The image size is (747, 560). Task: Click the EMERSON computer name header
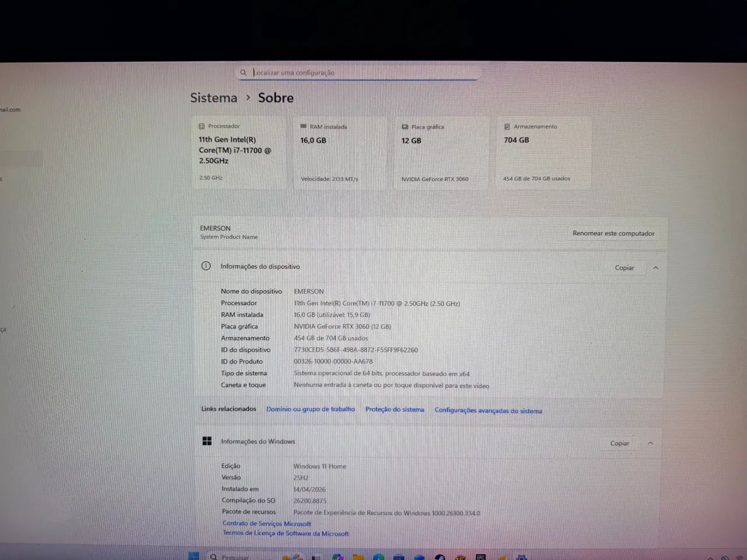tap(215, 228)
